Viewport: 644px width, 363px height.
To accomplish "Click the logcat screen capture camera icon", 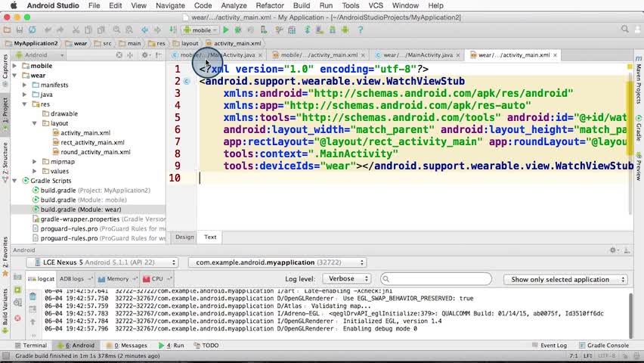I will click(17, 277).
